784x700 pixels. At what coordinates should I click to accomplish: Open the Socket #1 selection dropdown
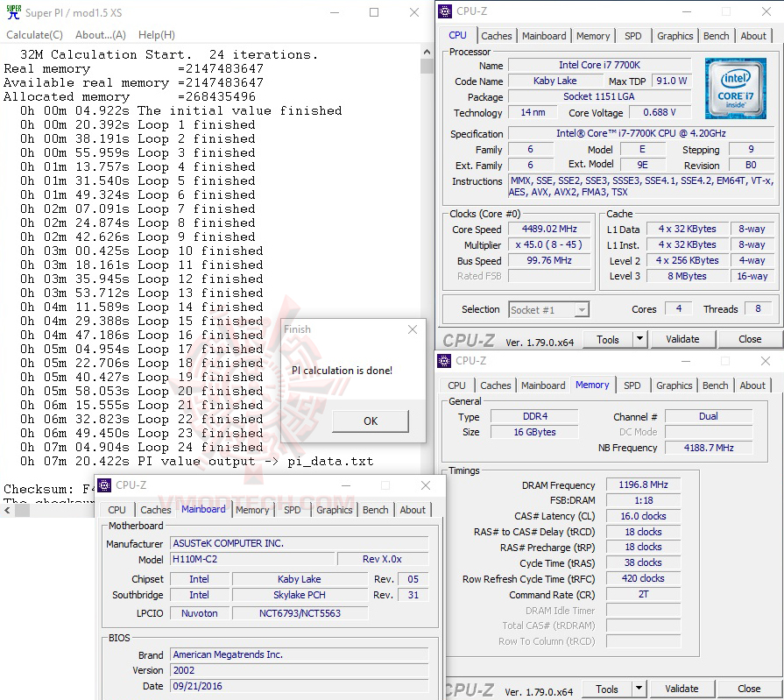[582, 308]
